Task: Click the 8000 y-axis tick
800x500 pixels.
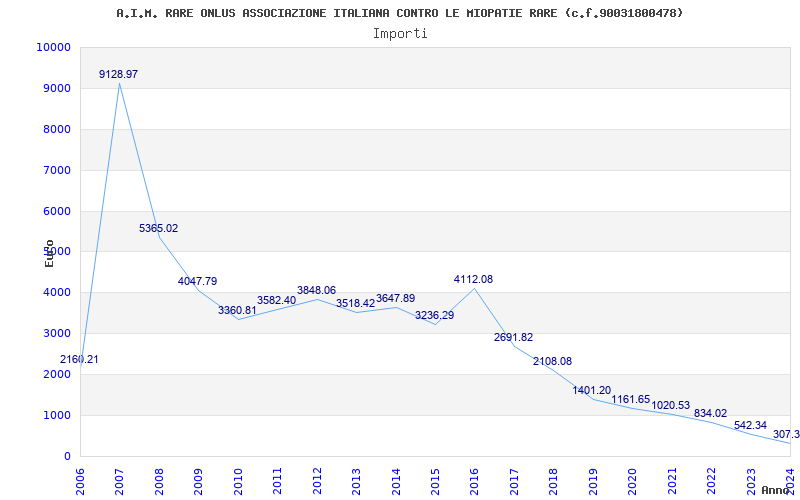Action: coord(57,129)
